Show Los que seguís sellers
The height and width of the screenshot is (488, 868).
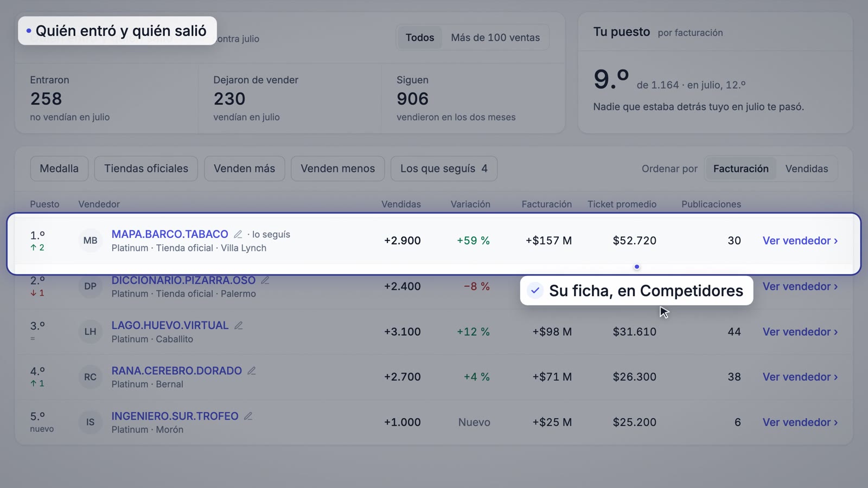(444, 169)
